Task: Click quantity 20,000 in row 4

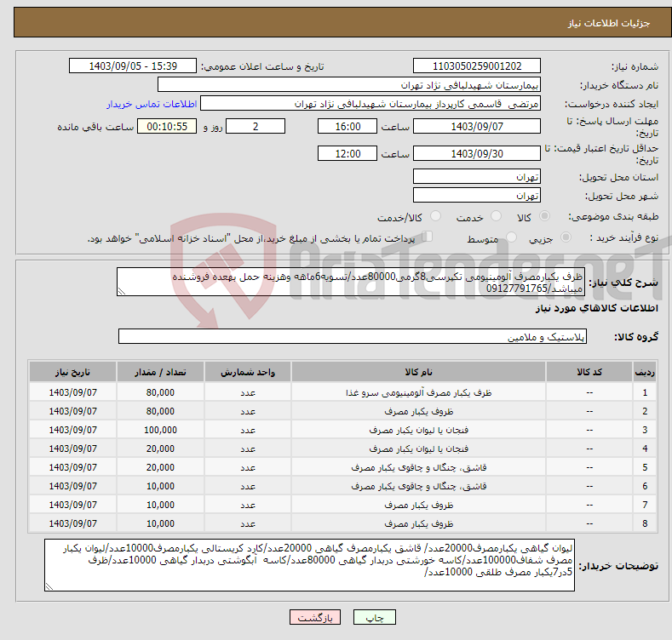Action: point(160,449)
